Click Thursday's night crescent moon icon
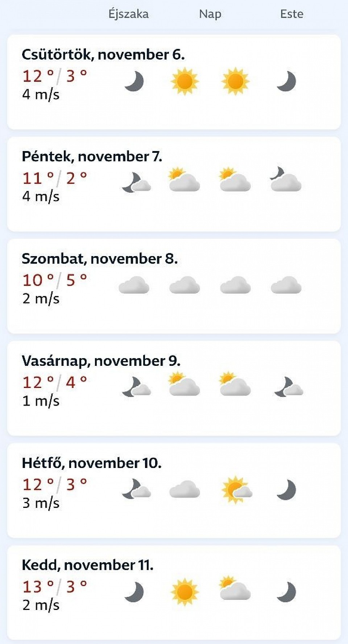This screenshot has width=348, height=644. [x=134, y=81]
